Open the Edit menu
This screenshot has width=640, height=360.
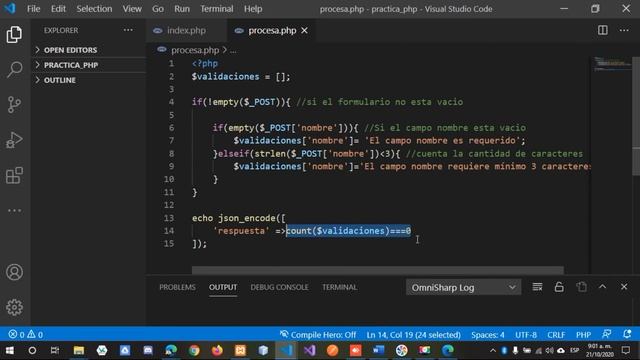point(58,9)
